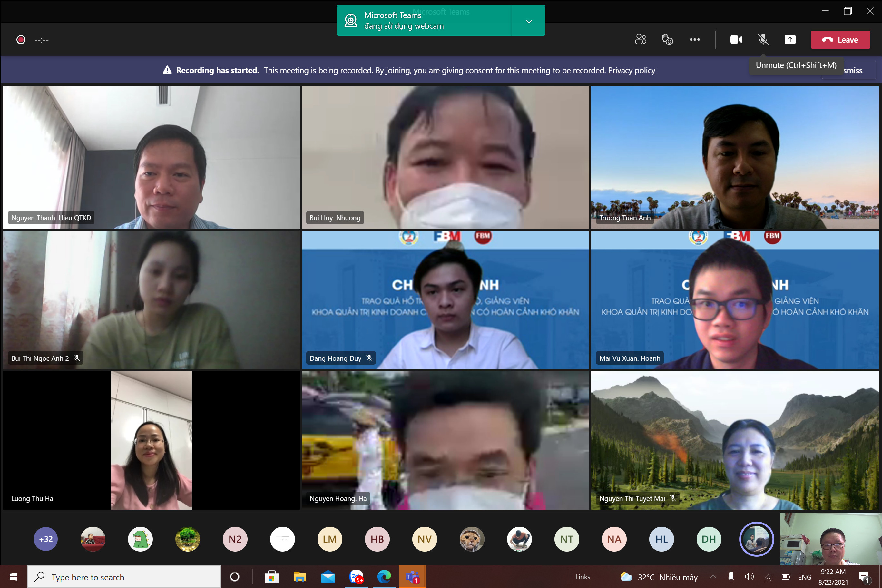Screen dimensions: 882x588
Task: Click Dang Hoang Duy muted mic icon
Action: (369, 358)
